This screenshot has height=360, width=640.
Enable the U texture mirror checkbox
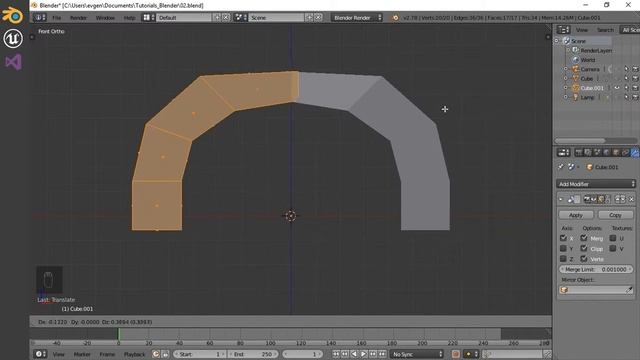pos(613,238)
